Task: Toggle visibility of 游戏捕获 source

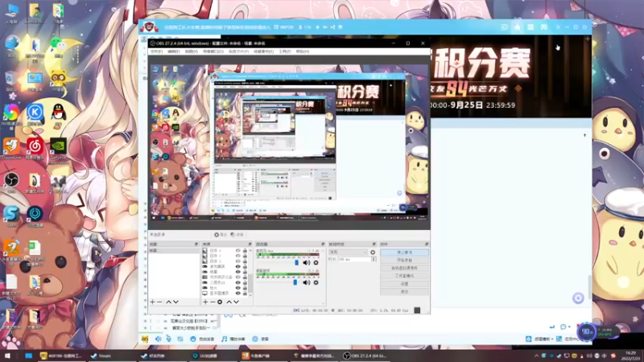Action: (x=237, y=266)
